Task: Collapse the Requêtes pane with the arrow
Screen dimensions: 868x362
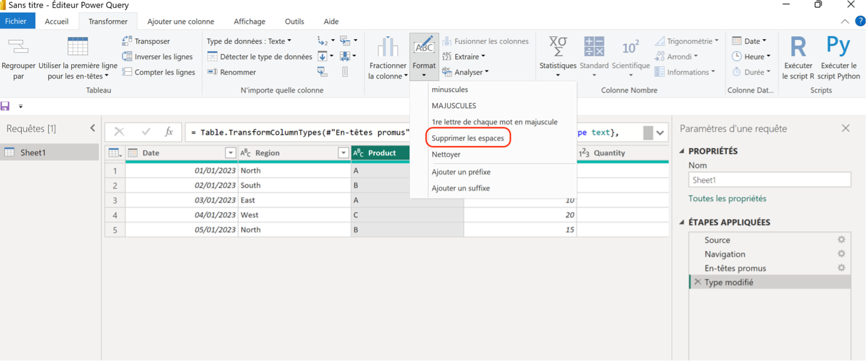Action: [92, 129]
